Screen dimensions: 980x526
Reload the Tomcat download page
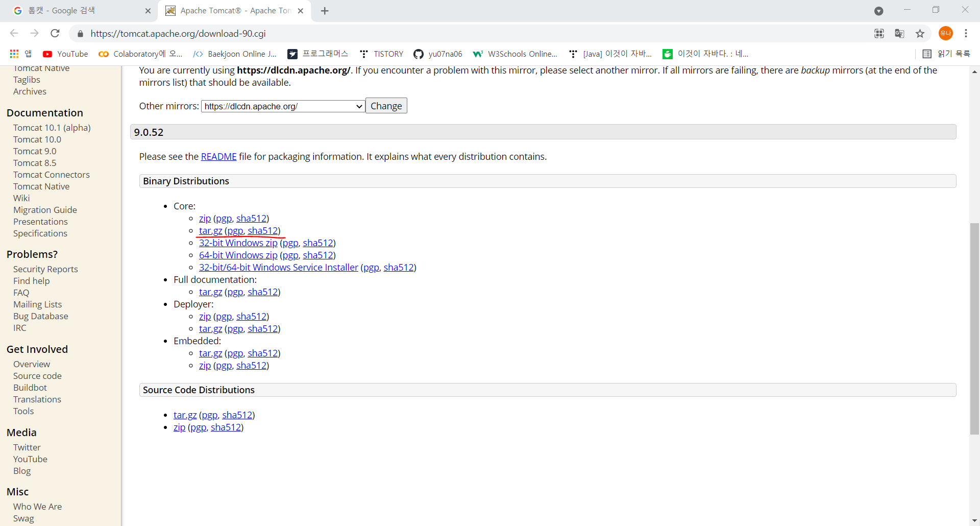(55, 33)
